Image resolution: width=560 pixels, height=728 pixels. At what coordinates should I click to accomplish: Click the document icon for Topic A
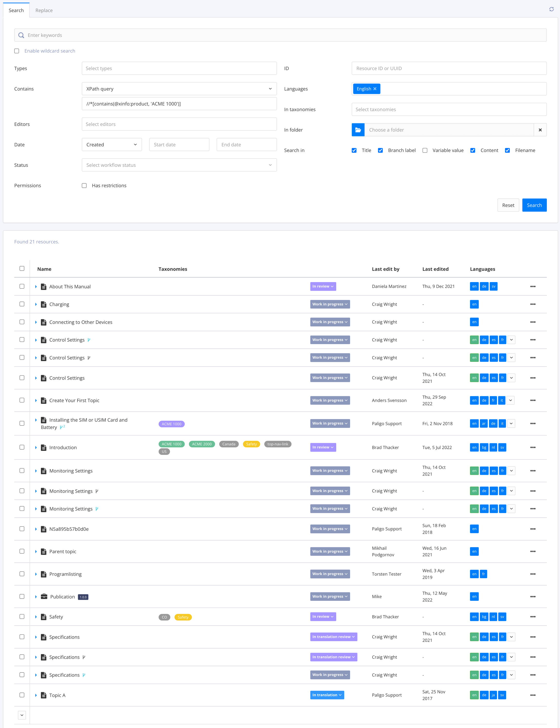pos(43,695)
